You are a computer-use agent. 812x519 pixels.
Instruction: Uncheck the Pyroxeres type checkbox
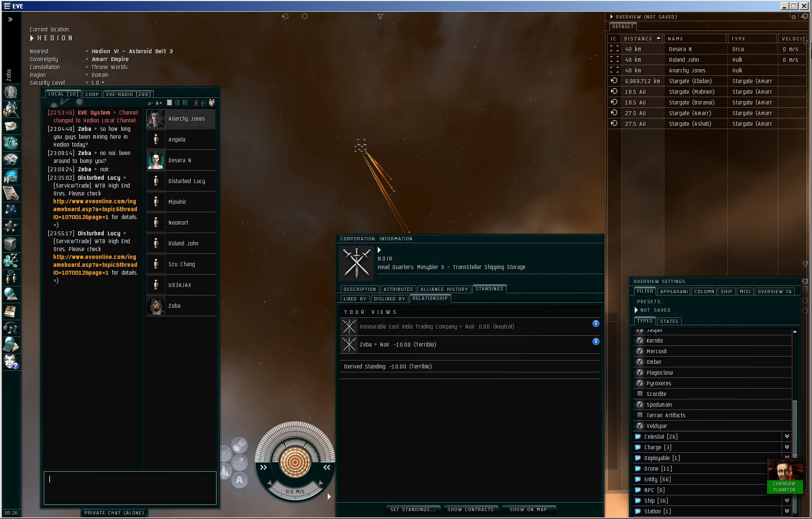pos(640,383)
